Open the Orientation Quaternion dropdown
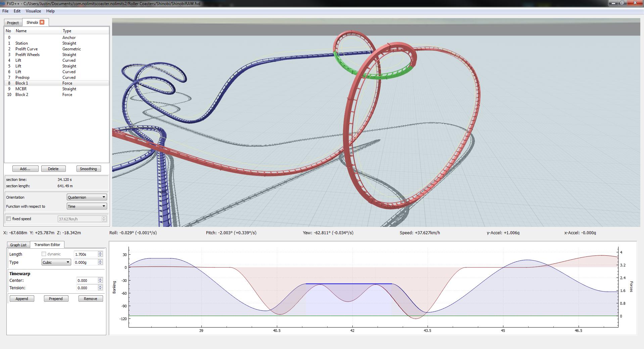 [87, 197]
